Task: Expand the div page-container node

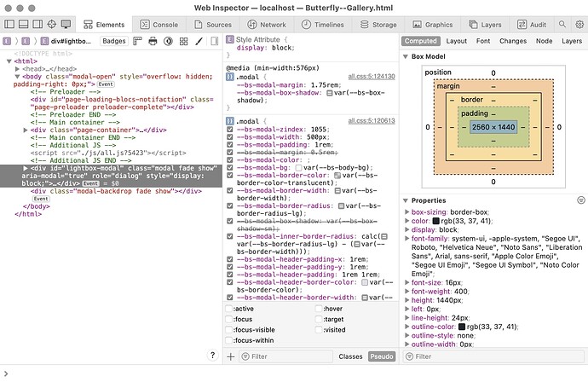Action: point(26,130)
